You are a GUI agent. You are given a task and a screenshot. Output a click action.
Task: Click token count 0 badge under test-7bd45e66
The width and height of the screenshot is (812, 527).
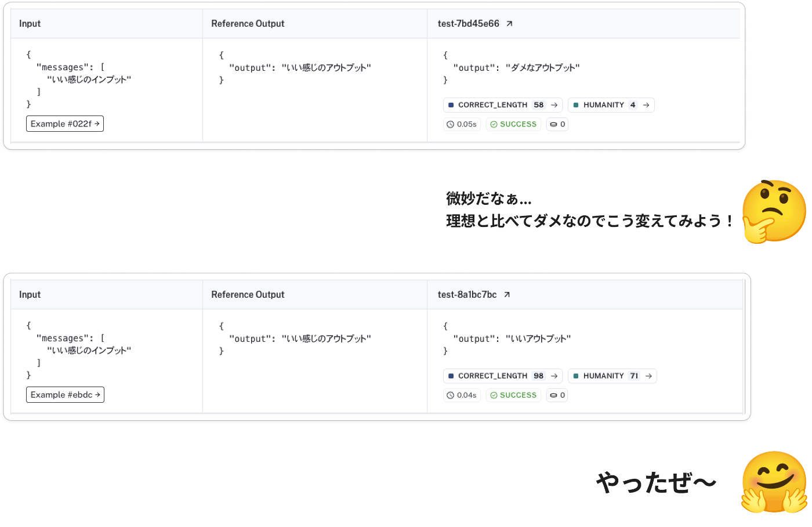click(557, 124)
